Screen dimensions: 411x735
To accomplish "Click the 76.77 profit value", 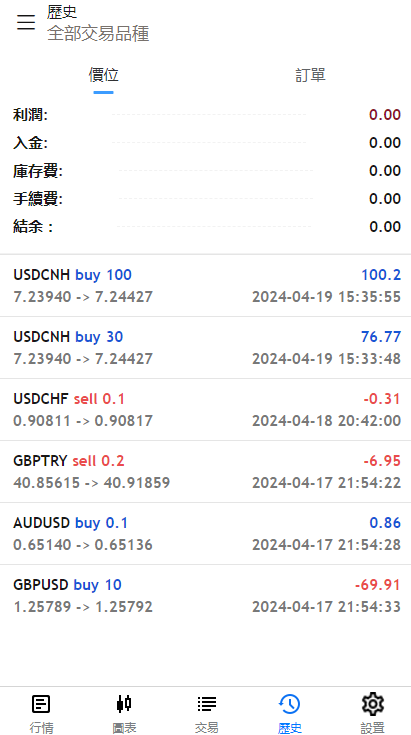I will (x=381, y=337).
